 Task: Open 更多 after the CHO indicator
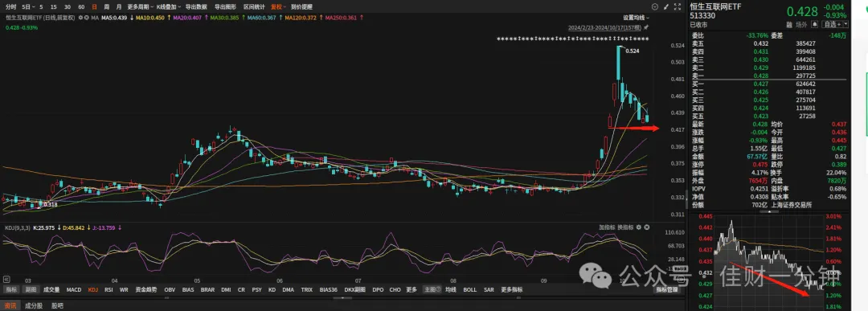click(411, 289)
